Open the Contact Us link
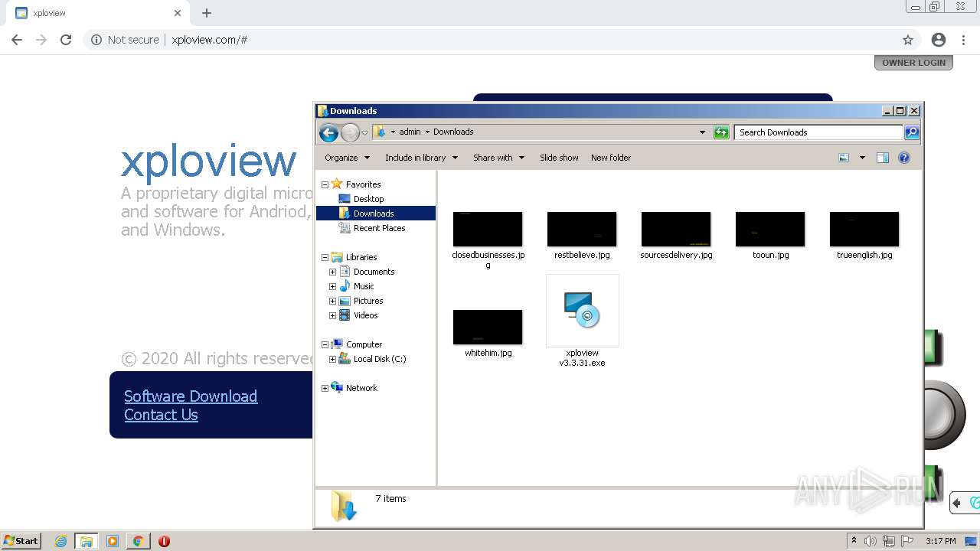 [161, 415]
